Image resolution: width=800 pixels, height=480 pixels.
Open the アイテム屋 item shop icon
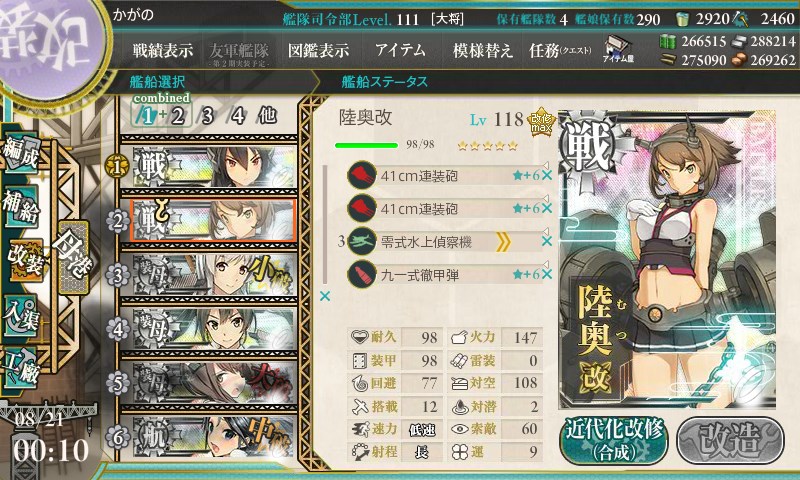(x=618, y=49)
